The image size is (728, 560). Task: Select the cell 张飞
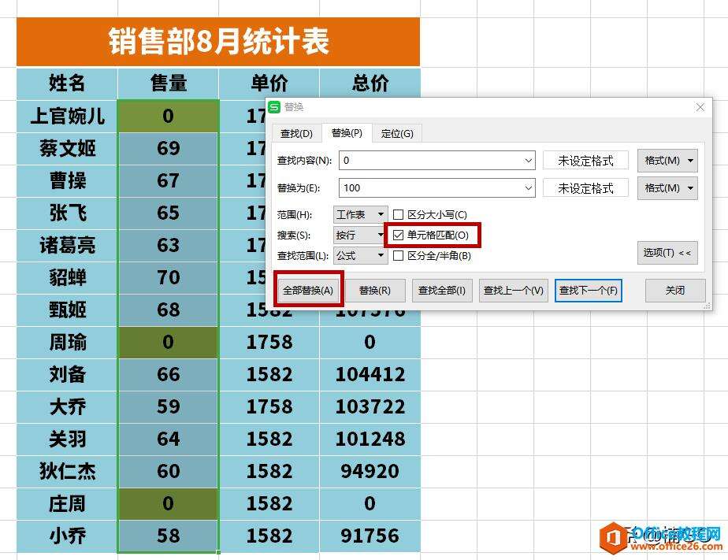(x=67, y=213)
